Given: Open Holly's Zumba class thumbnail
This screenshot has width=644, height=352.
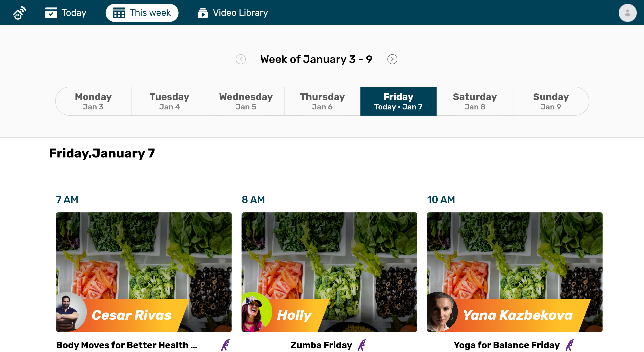Looking at the screenshot, I should click(x=329, y=272).
